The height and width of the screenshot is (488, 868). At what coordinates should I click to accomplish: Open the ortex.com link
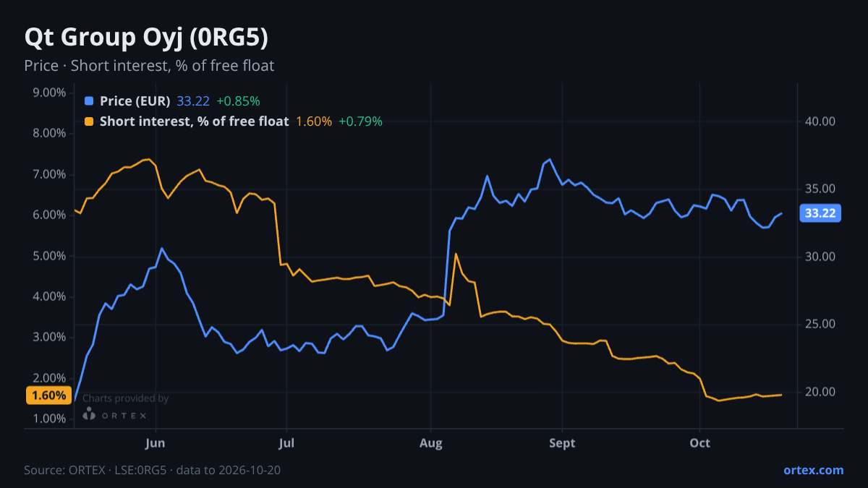click(x=814, y=470)
